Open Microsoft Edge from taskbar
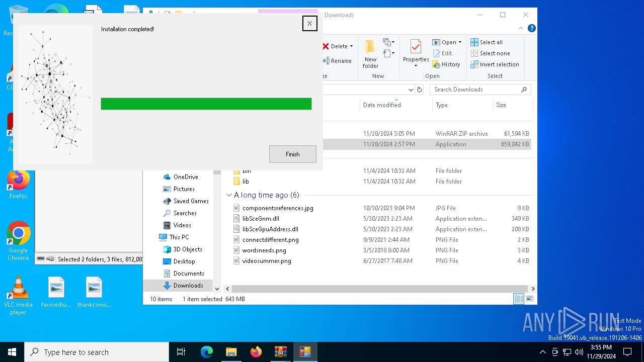Image resolution: width=644 pixels, height=362 pixels. (207, 352)
